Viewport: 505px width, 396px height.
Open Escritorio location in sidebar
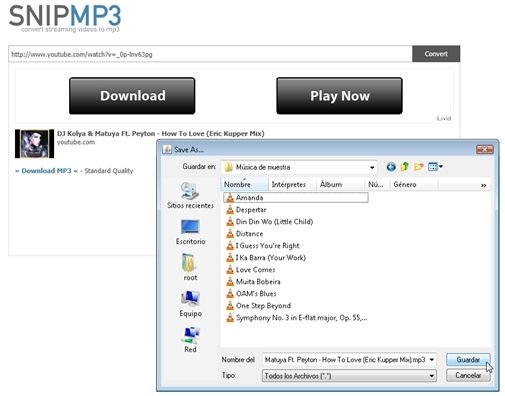190,232
